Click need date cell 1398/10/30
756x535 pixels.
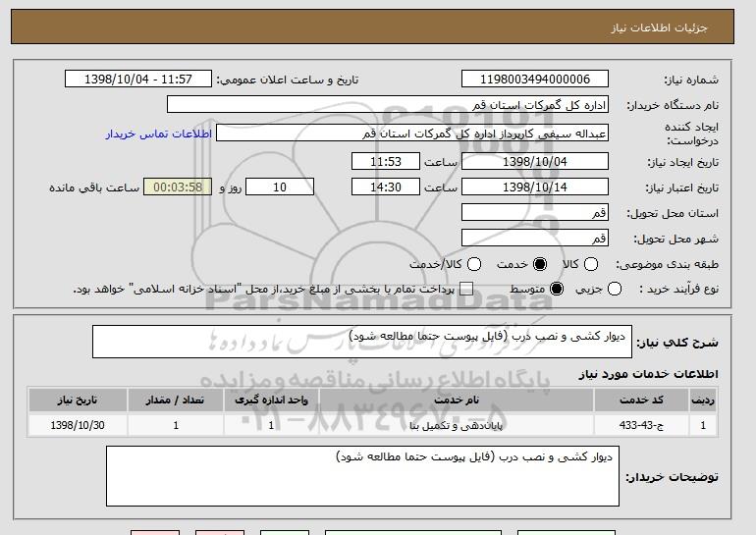coord(78,425)
